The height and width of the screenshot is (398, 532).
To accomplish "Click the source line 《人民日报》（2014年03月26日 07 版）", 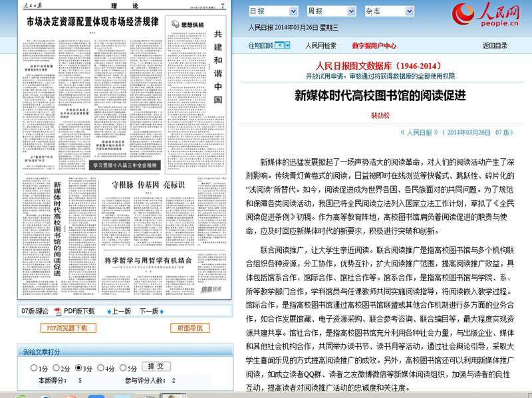I will point(457,132).
